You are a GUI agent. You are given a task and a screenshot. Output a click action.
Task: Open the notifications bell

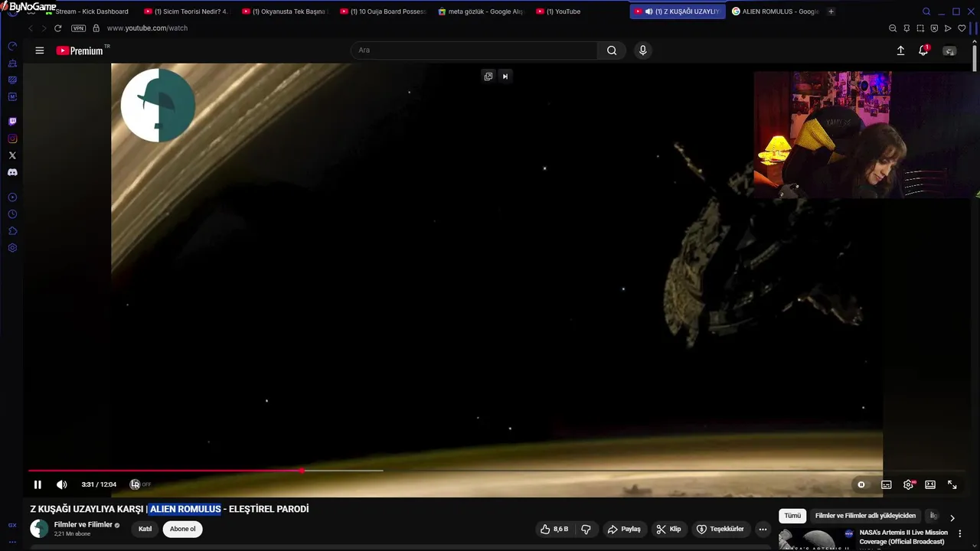click(x=923, y=51)
